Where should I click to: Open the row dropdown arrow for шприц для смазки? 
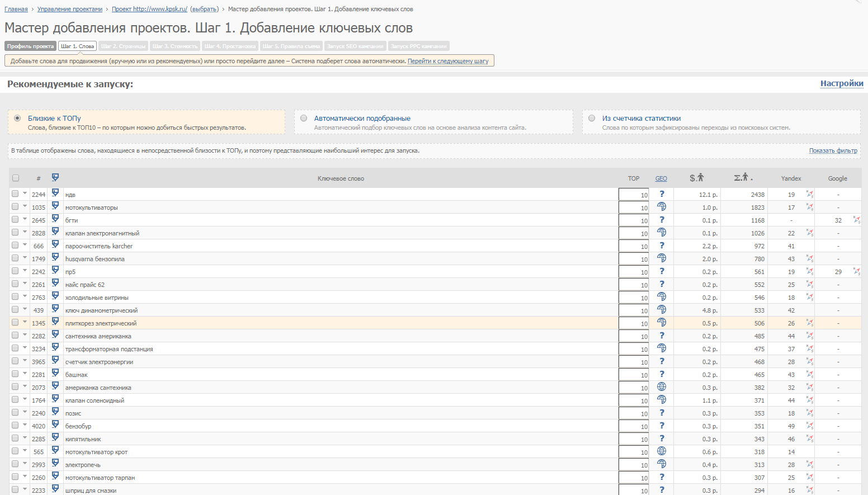coord(25,489)
